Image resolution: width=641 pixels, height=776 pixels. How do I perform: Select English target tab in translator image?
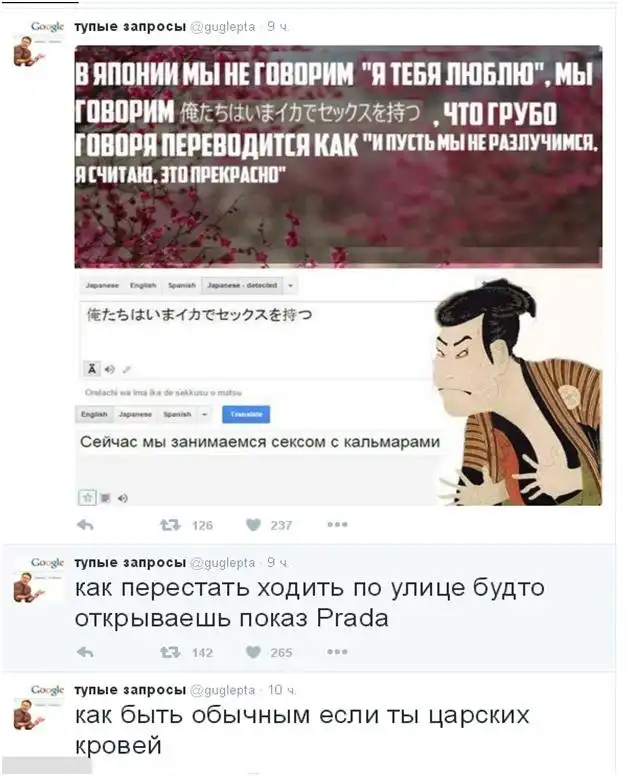pyautogui.click(x=94, y=414)
